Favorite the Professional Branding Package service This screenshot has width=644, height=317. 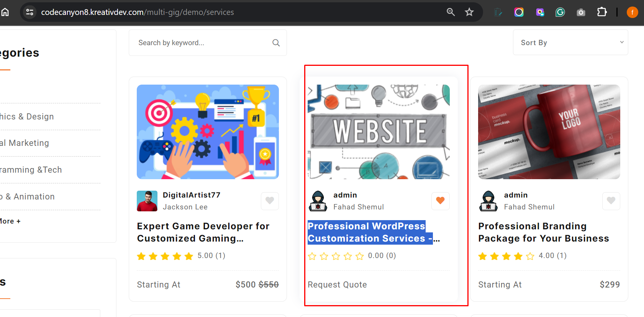click(611, 201)
